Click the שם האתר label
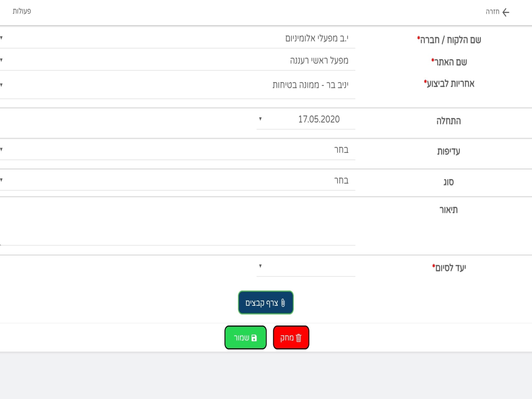 449,62
